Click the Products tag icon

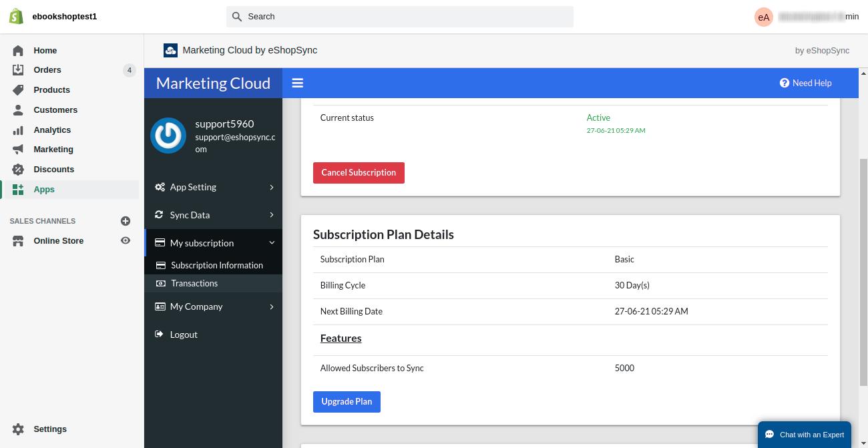[x=18, y=90]
